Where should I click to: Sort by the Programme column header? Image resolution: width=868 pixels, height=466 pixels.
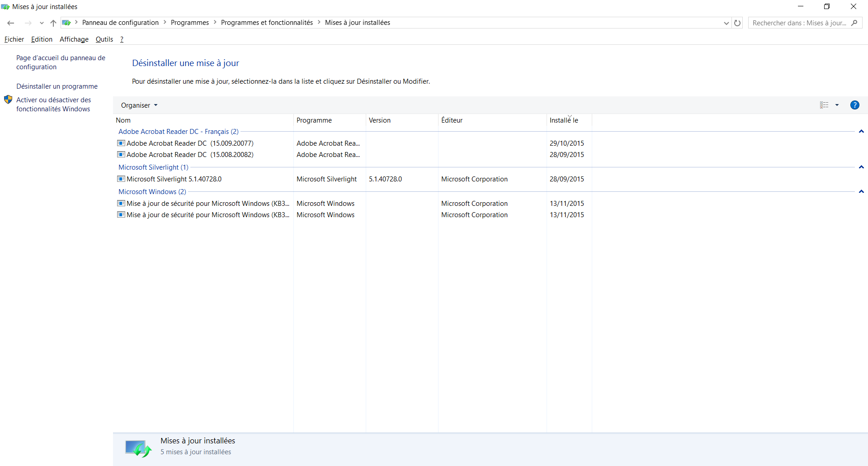coord(330,120)
